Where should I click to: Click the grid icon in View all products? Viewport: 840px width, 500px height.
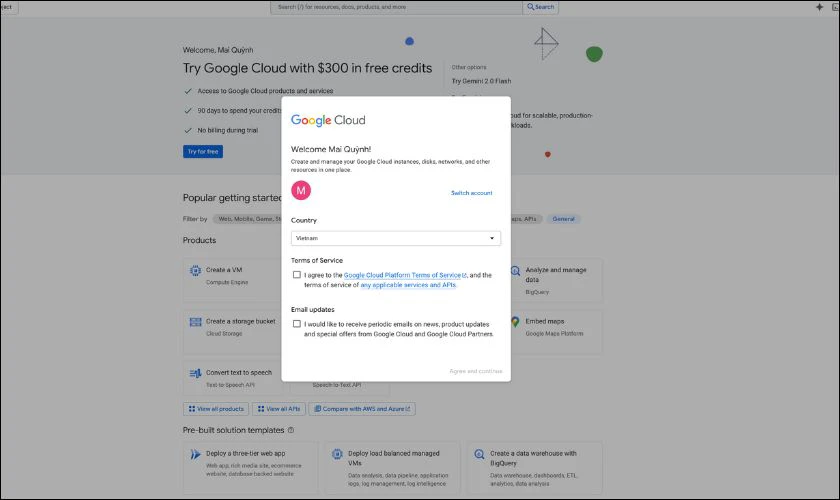(192, 409)
